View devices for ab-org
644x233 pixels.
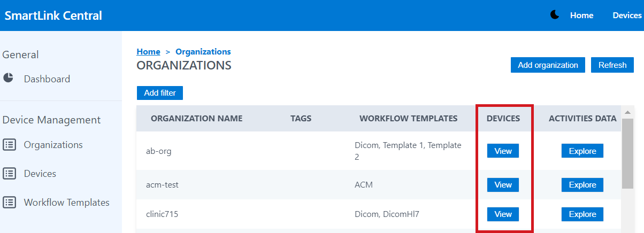pos(503,151)
